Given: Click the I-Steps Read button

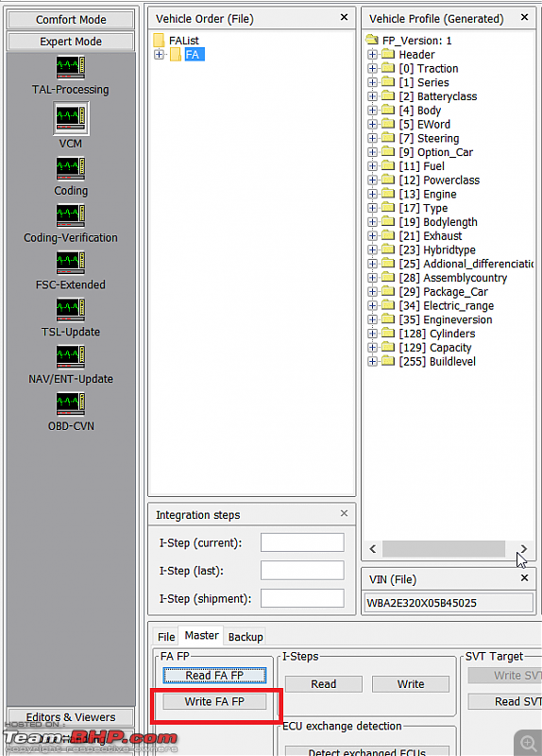Looking at the screenshot, I should click(x=323, y=684).
